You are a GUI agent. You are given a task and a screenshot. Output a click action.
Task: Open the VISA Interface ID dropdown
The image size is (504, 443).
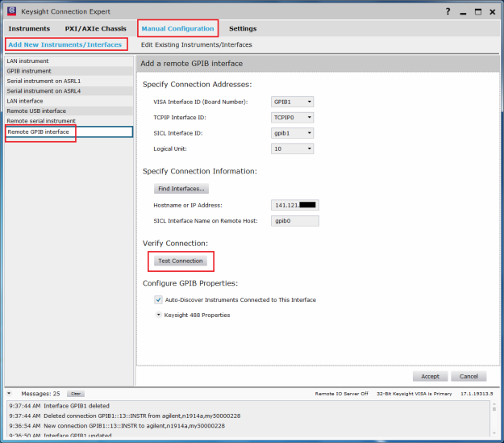tap(293, 102)
